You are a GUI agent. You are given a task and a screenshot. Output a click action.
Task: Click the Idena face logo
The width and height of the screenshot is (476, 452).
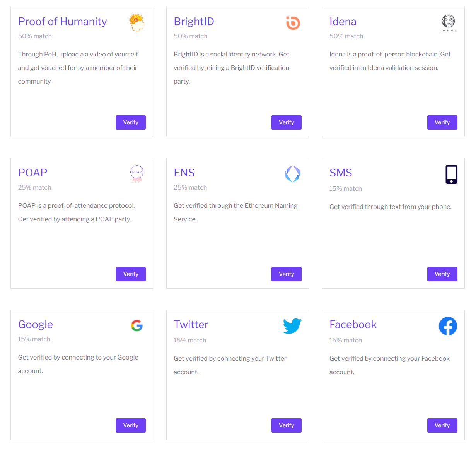[448, 22]
